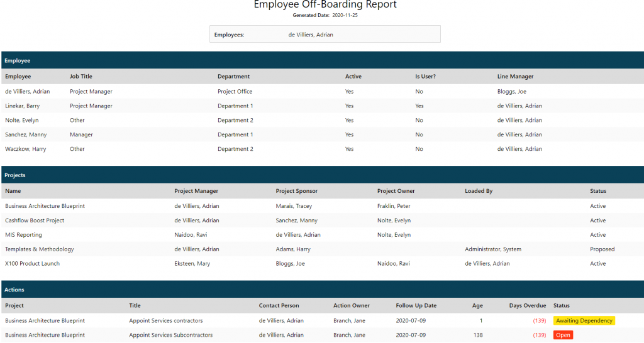
Task: Click the red Open status badge
Action: coord(563,335)
